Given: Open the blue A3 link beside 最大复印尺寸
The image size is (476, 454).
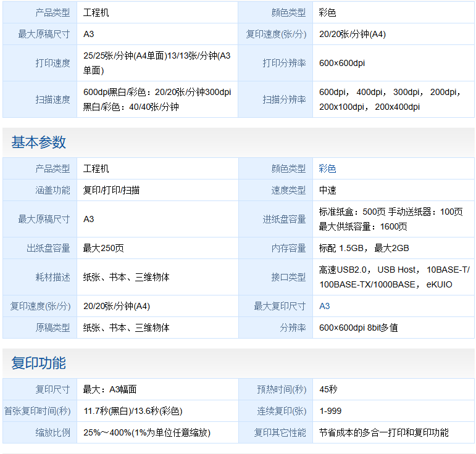Looking at the screenshot, I should click(x=324, y=306).
